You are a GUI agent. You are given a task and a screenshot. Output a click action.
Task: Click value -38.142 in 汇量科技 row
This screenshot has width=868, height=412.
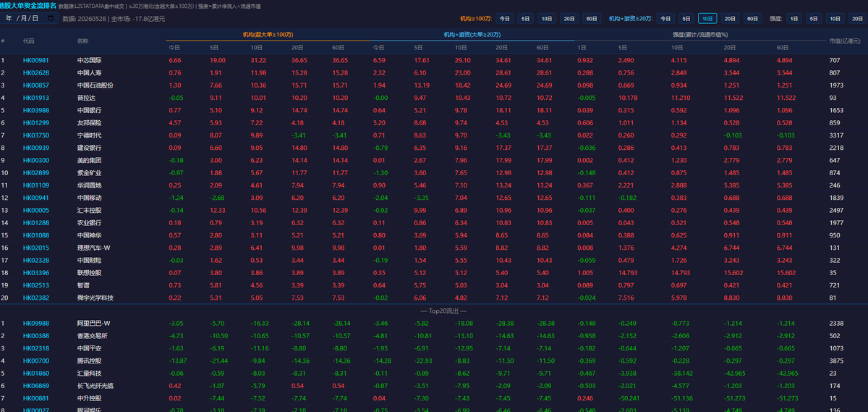click(x=682, y=373)
